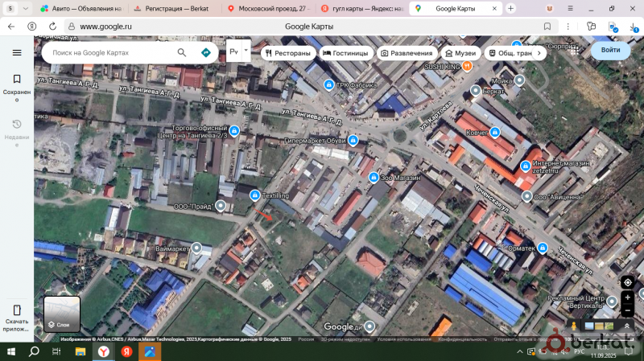Zoom out the map with minus
The width and height of the screenshot is (644, 361).
coord(627,310)
